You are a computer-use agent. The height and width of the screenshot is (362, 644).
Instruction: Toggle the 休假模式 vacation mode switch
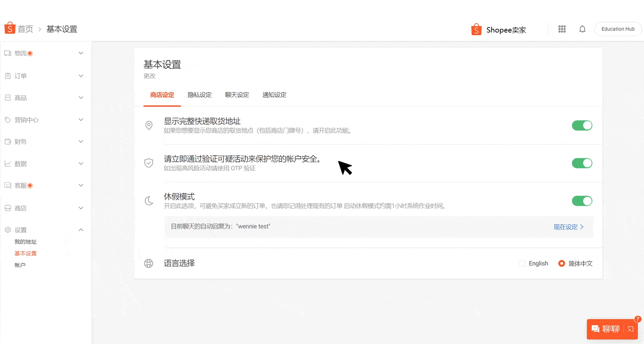(582, 201)
